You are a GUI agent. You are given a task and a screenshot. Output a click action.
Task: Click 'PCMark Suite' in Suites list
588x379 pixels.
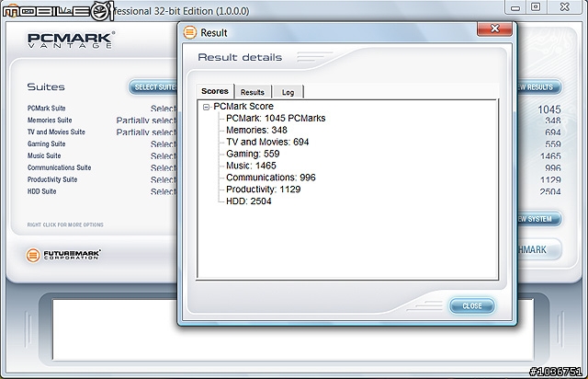(x=47, y=109)
